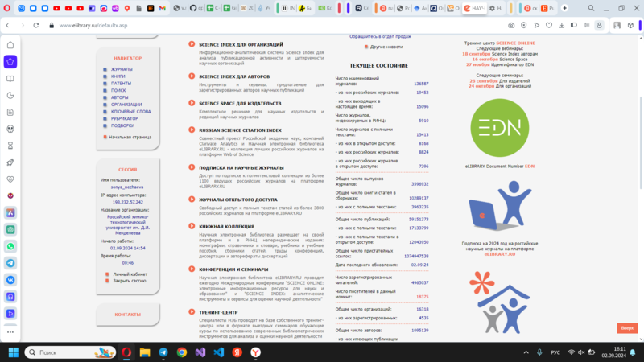Image resolution: width=644 pixels, height=362 pixels.
Task: Click Закрыть сессию link
Action: click(x=130, y=281)
